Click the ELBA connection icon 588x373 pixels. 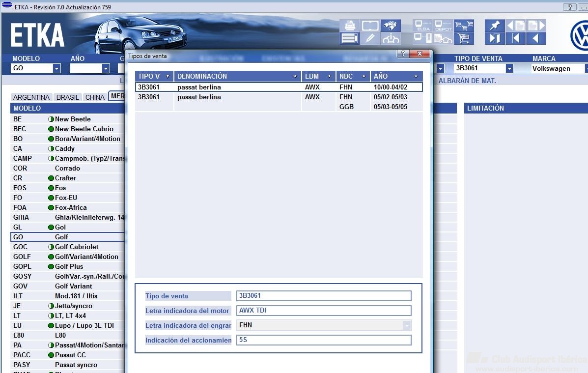(x=423, y=26)
